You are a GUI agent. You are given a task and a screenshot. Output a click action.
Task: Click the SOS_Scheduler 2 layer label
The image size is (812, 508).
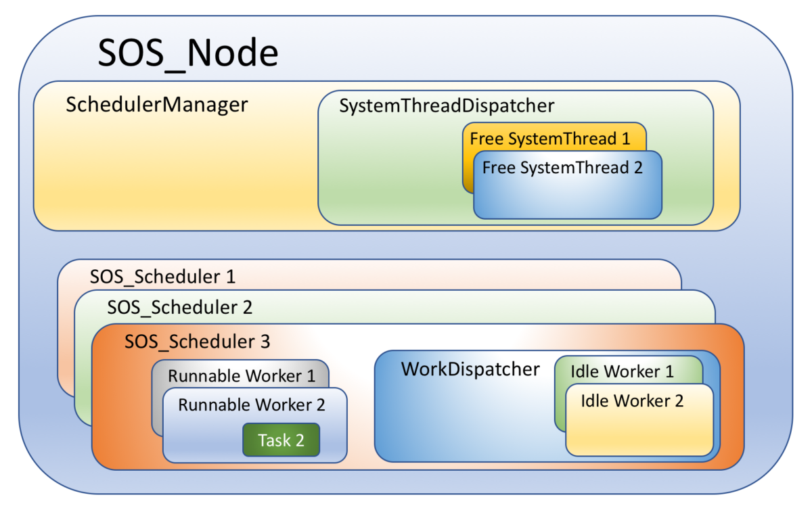coord(179,307)
